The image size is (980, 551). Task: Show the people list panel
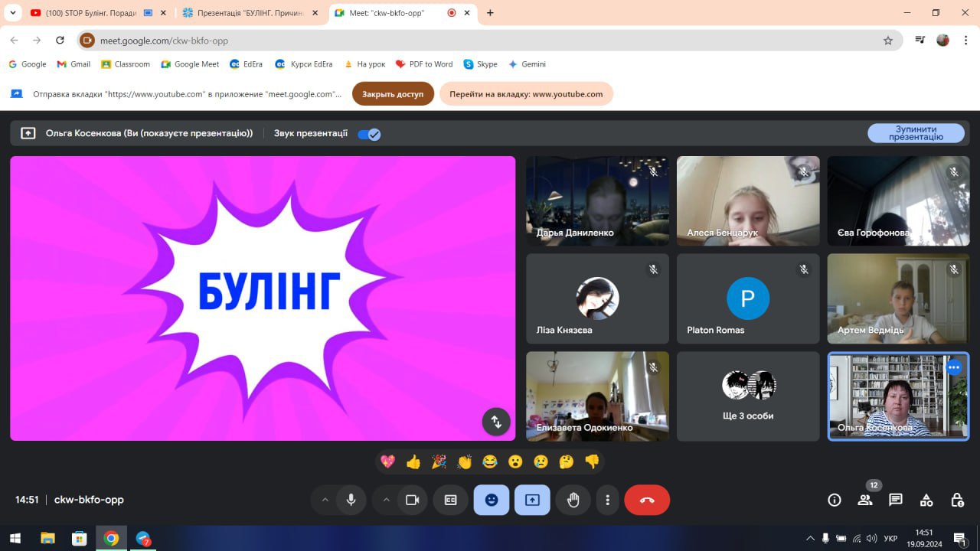tap(865, 500)
